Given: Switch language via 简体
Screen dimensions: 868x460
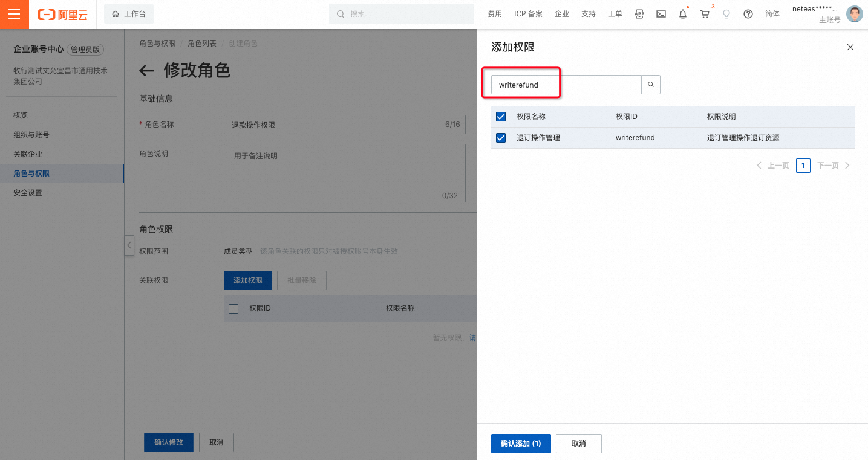Looking at the screenshot, I should [772, 14].
